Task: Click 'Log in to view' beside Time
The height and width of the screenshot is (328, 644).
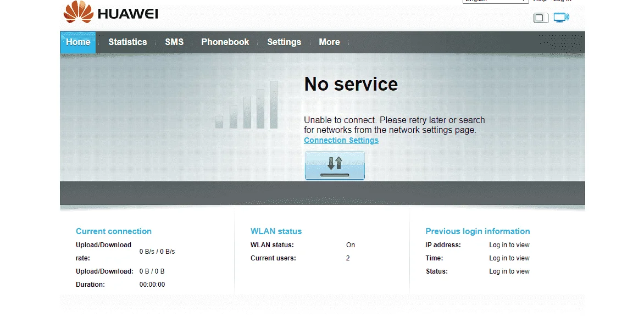Action: 509,258
